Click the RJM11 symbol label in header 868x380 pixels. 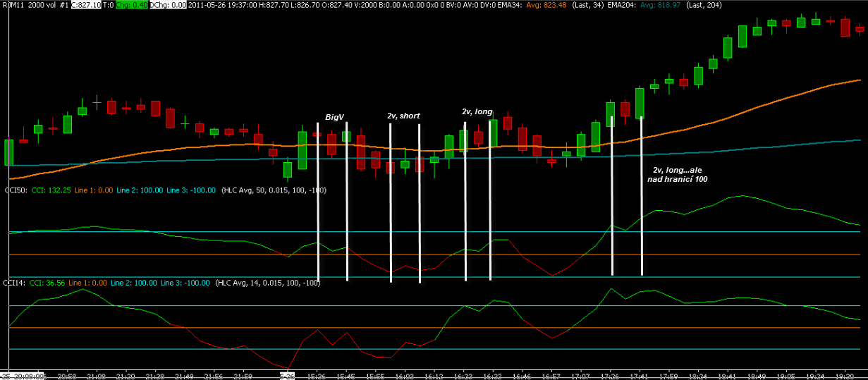point(13,5)
